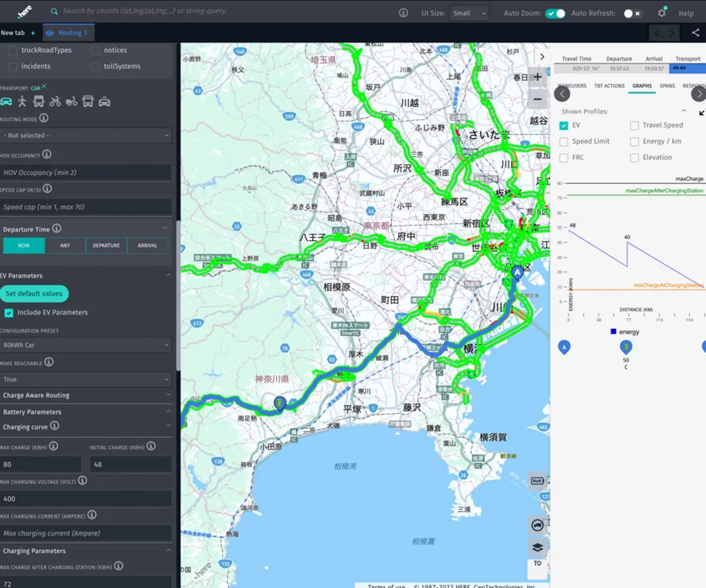The image size is (706, 588).
Task: Uncheck Include EV Parameters
Action: coord(9,312)
